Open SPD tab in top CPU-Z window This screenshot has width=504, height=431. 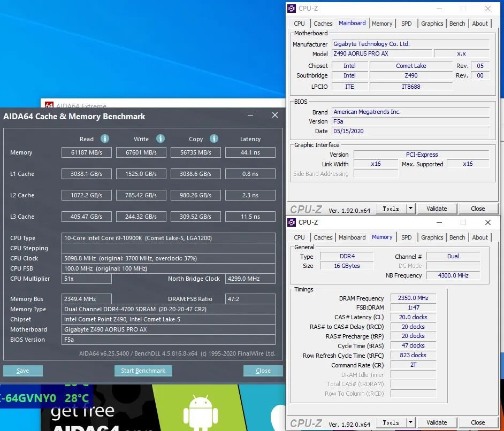click(406, 24)
